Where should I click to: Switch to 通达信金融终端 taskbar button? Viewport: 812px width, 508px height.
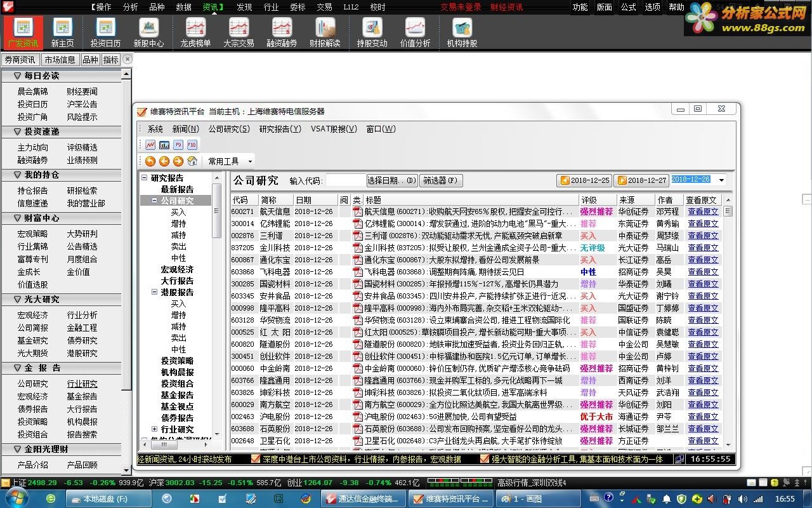pos(363,499)
